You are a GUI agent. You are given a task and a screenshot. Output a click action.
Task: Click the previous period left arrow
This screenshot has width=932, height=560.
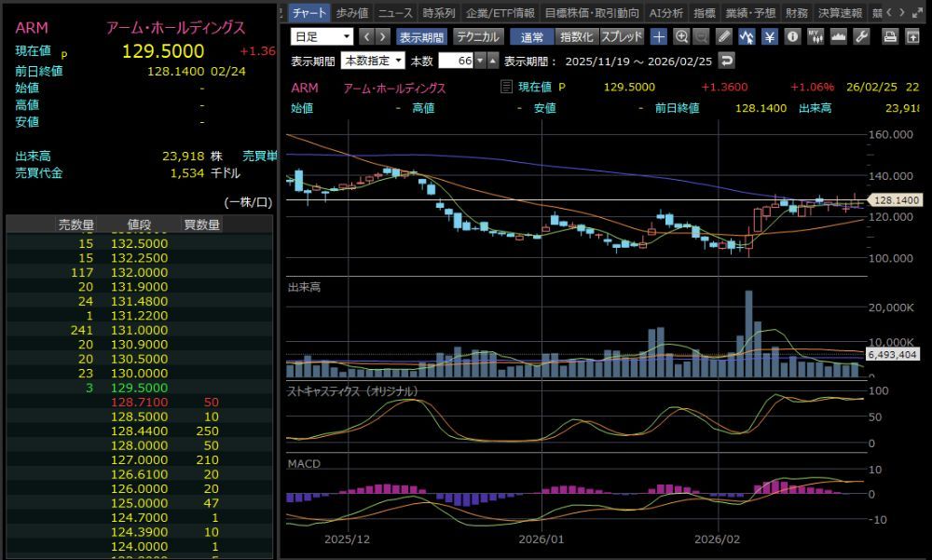366,37
